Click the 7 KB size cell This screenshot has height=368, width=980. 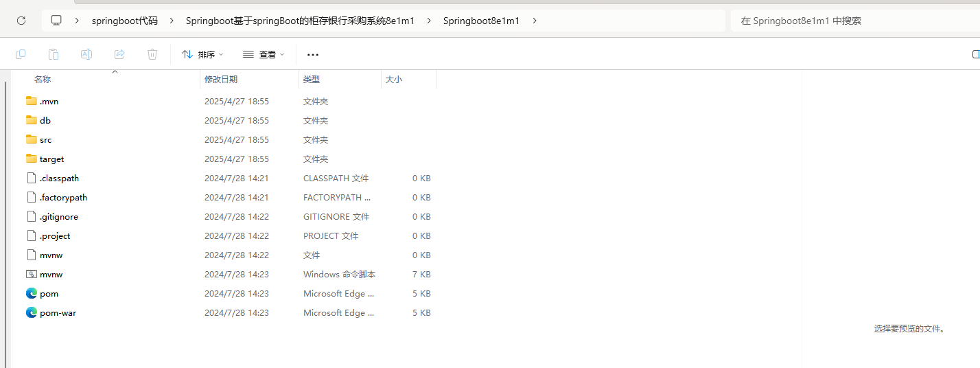(421, 274)
